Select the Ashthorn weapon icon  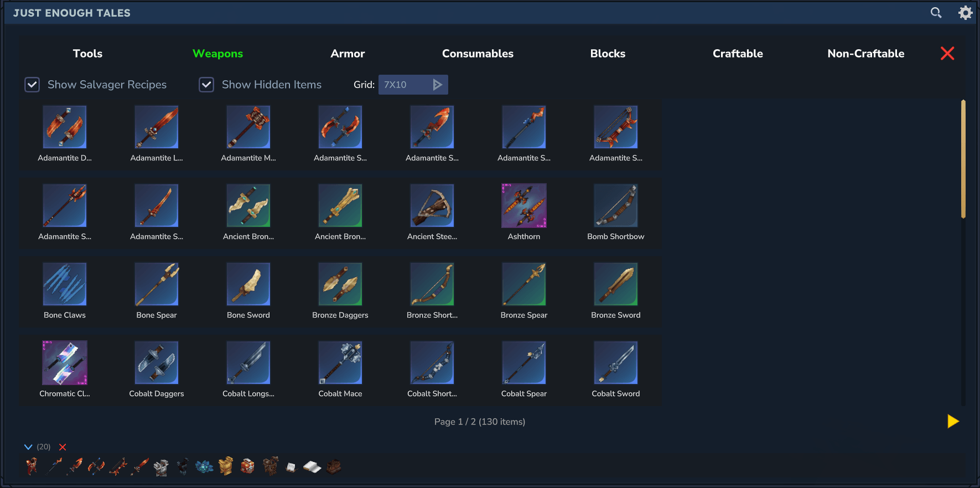click(523, 206)
